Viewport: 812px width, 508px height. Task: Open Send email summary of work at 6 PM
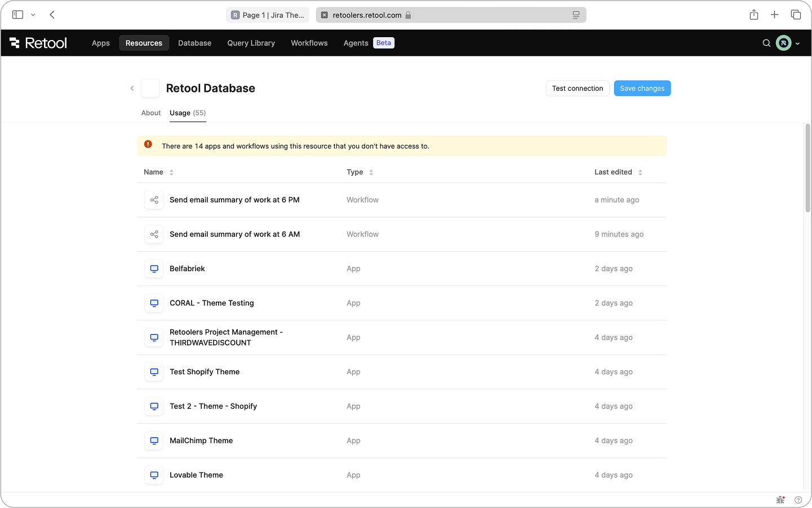pyautogui.click(x=234, y=200)
